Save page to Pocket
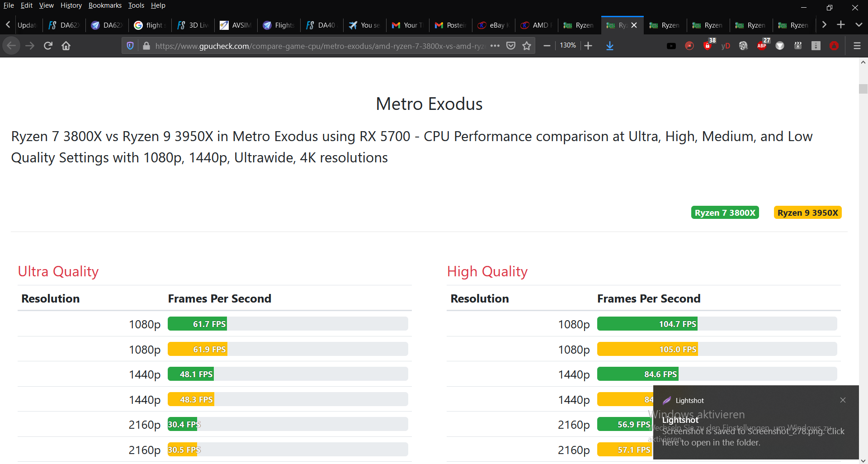 511,46
